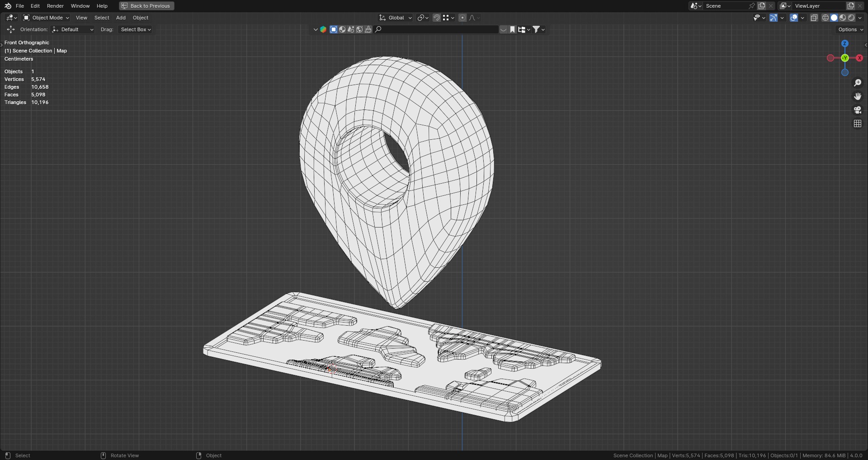Open the Edit menu
The image size is (868, 460).
click(35, 6)
